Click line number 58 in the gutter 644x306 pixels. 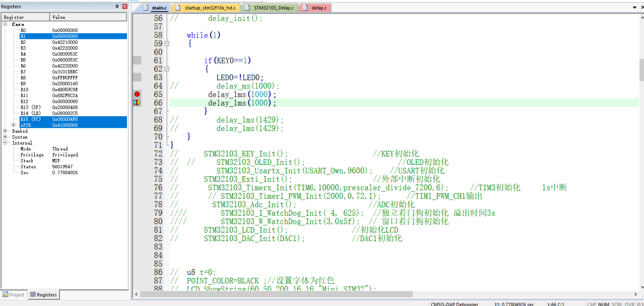point(158,35)
